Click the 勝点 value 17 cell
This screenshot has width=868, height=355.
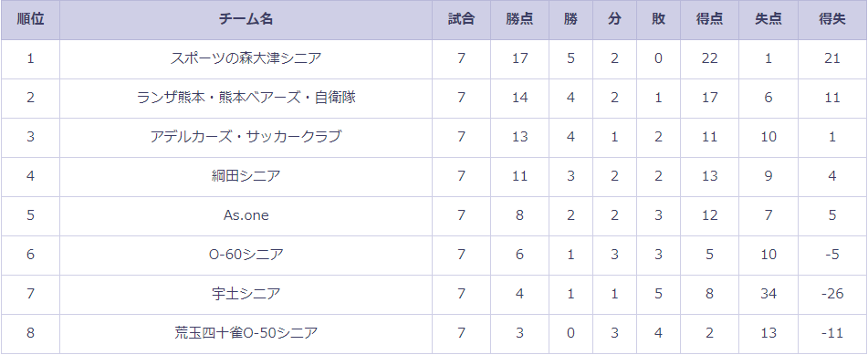(x=519, y=58)
